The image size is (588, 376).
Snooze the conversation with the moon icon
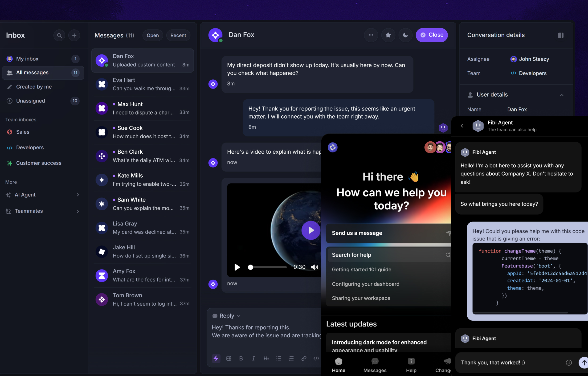405,35
